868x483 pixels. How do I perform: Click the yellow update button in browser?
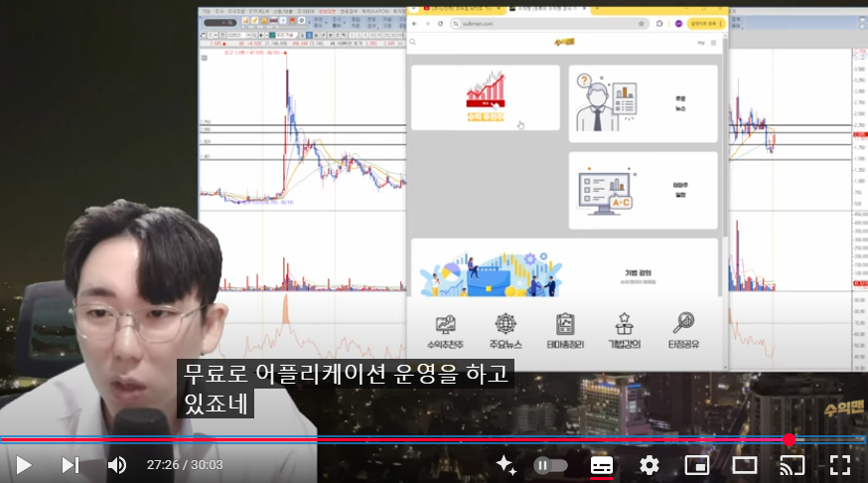click(706, 23)
